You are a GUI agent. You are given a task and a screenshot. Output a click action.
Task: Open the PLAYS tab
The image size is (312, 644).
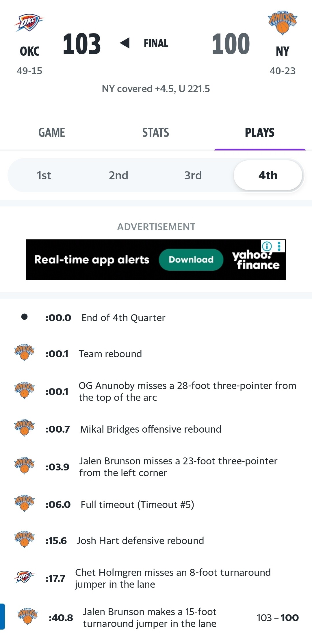pos(260,133)
